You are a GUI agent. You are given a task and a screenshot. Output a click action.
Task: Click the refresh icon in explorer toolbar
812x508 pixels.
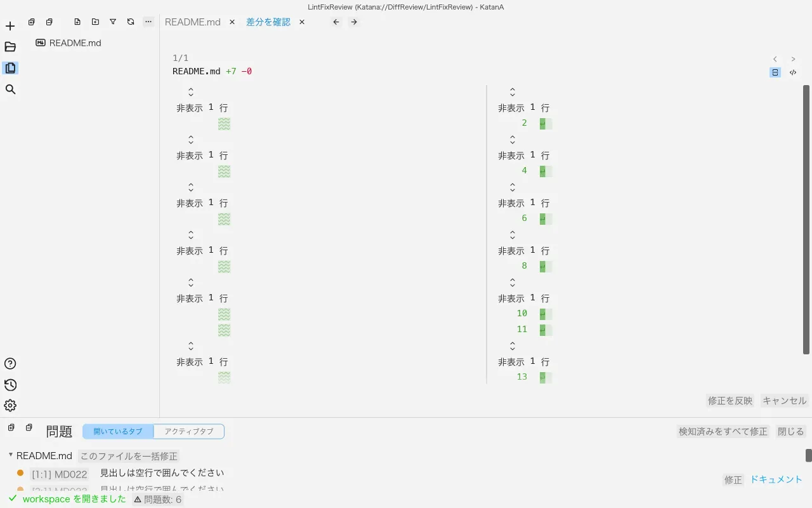coord(131,22)
